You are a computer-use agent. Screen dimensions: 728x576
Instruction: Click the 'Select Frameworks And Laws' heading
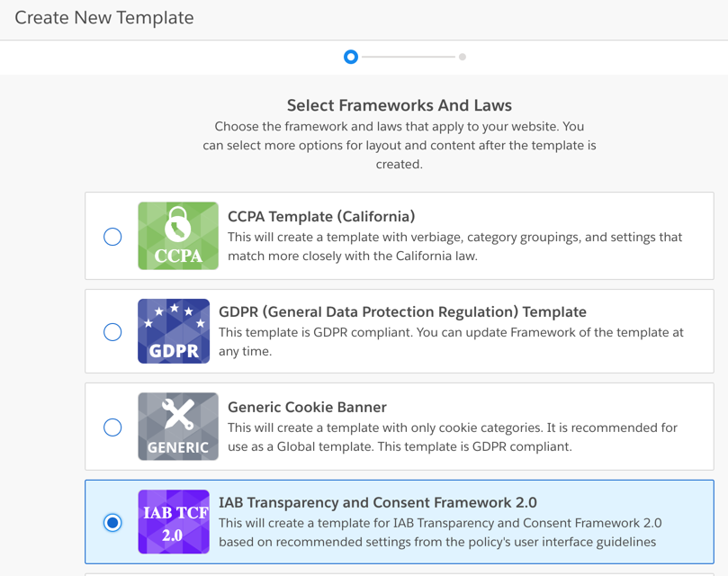400,105
